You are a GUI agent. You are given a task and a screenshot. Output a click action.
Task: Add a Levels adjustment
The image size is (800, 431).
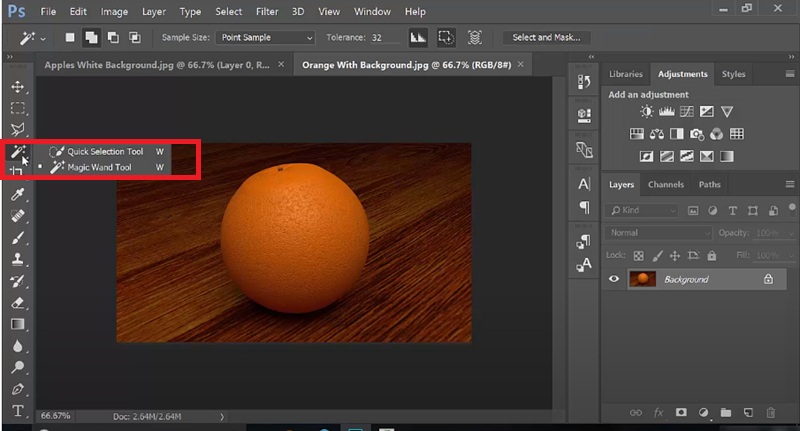click(x=666, y=112)
